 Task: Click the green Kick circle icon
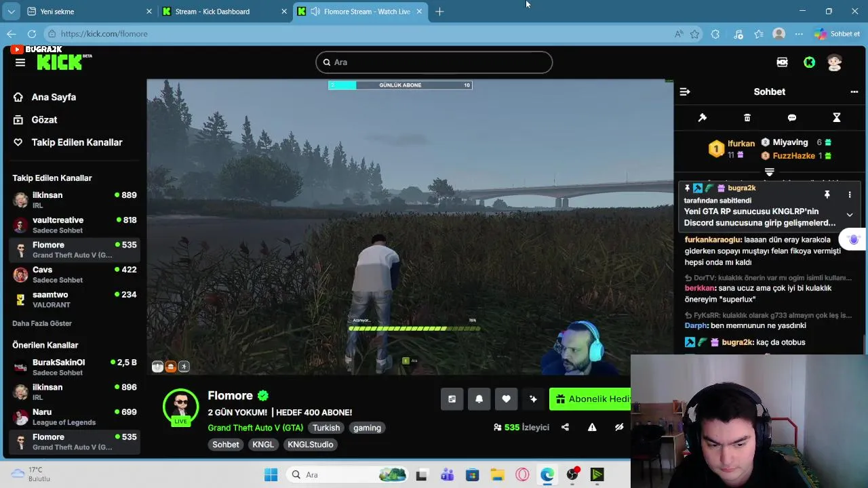[809, 62]
